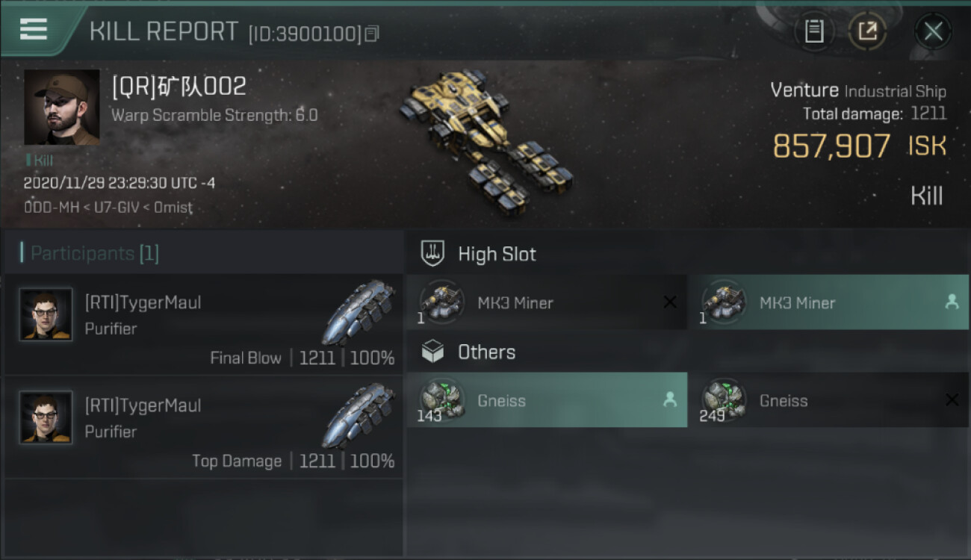Select the dropped Gneiss stack of 143
Image resolution: width=971 pixels, height=560 pixels.
coord(547,400)
